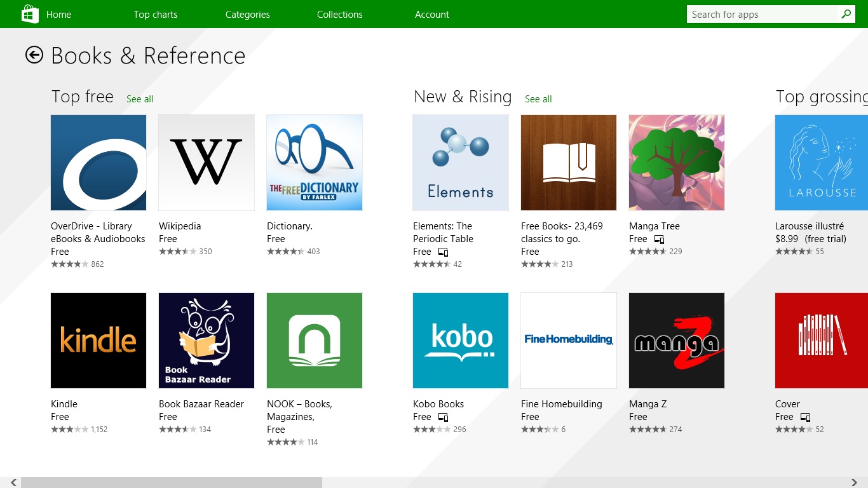This screenshot has height=488, width=868.
Task: Click the Kobo Books title text
Action: click(438, 404)
